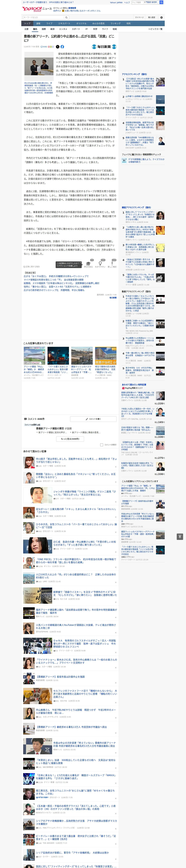Open エキスパート tab

(x=64, y=24)
